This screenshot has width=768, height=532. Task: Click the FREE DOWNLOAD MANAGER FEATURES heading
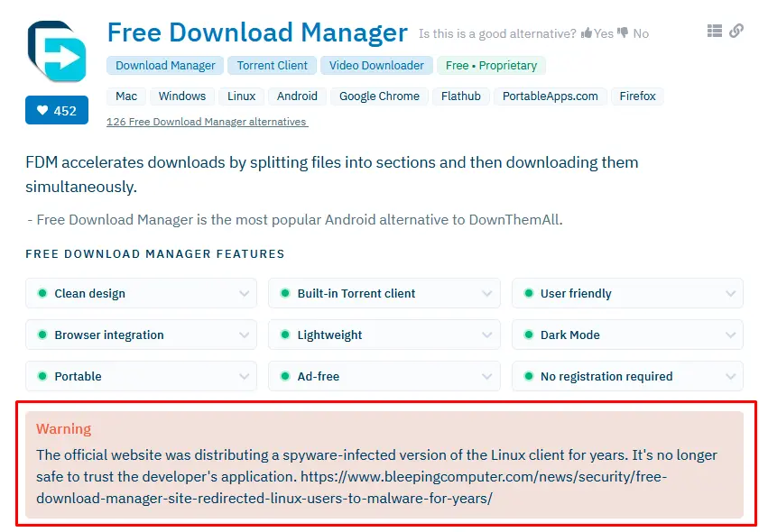[155, 254]
